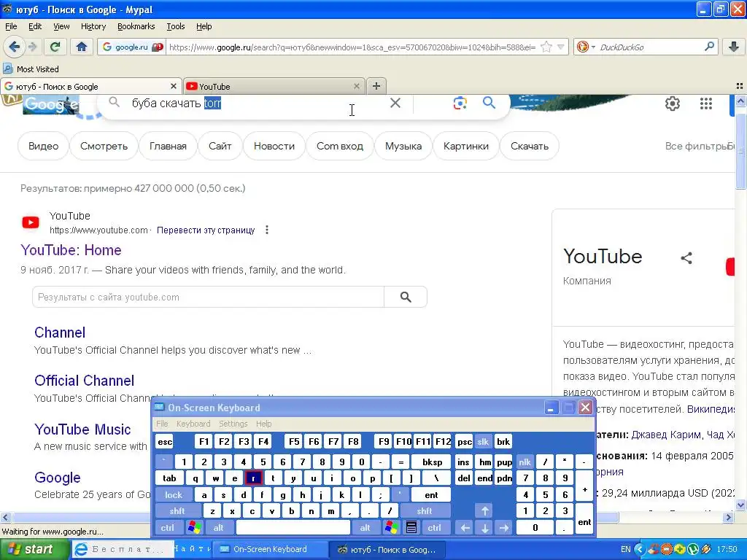Select the Картинки filter chip
Viewport: 747px width, 560px height.
466,146
